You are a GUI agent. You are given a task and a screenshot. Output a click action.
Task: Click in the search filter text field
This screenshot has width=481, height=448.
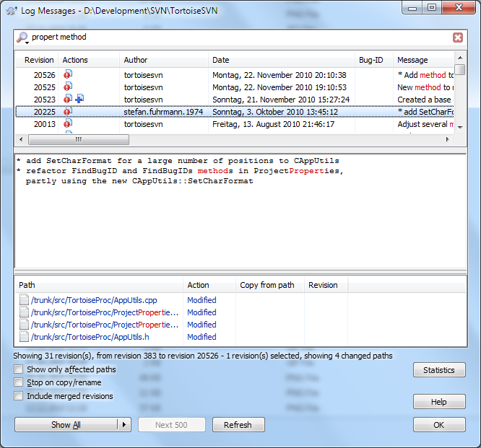(238, 38)
